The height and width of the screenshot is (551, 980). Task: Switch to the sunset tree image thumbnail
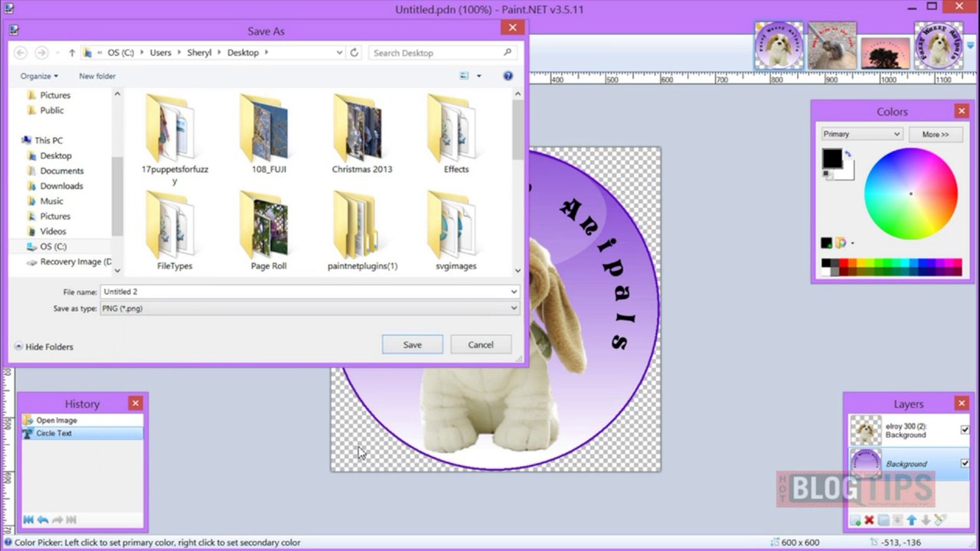pyautogui.click(x=885, y=52)
